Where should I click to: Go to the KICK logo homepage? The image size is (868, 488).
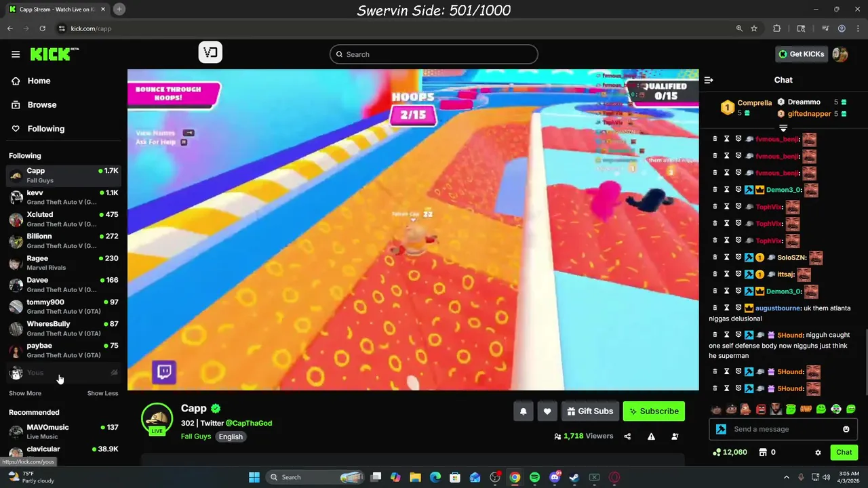coord(54,54)
